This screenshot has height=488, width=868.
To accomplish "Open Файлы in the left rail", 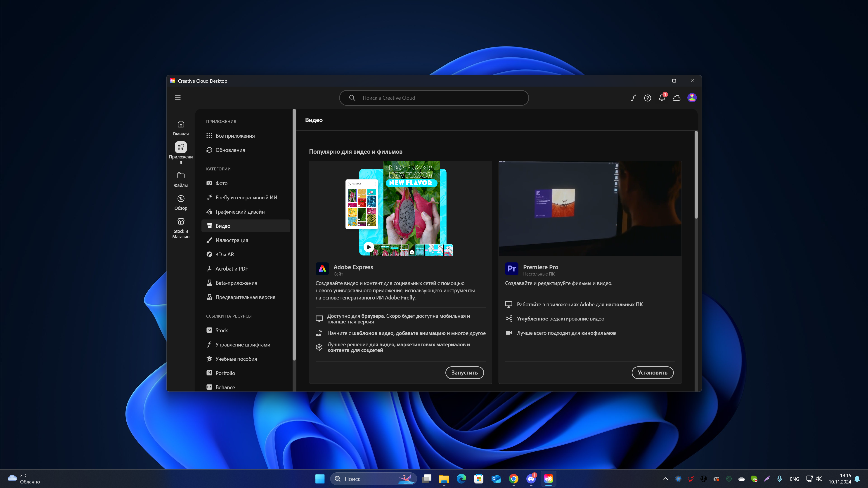I will click(181, 179).
